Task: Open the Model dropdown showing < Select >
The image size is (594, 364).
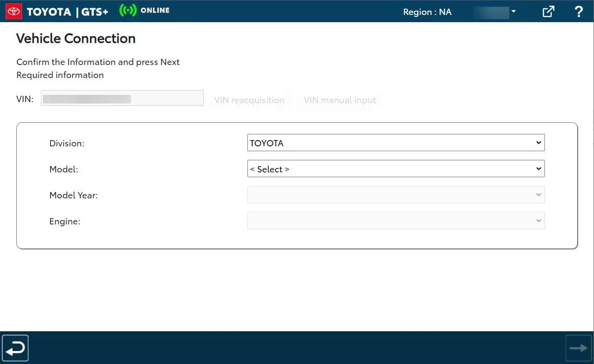Action: click(396, 169)
